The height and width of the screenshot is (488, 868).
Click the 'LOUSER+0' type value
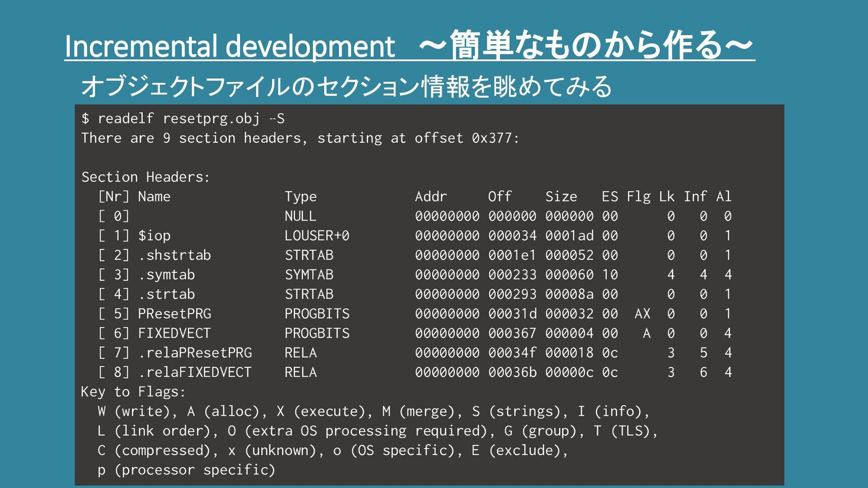click(x=316, y=236)
